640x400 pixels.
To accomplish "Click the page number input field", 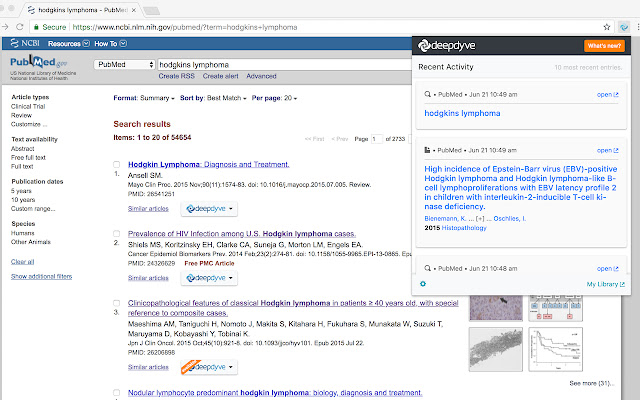I will tap(376, 139).
